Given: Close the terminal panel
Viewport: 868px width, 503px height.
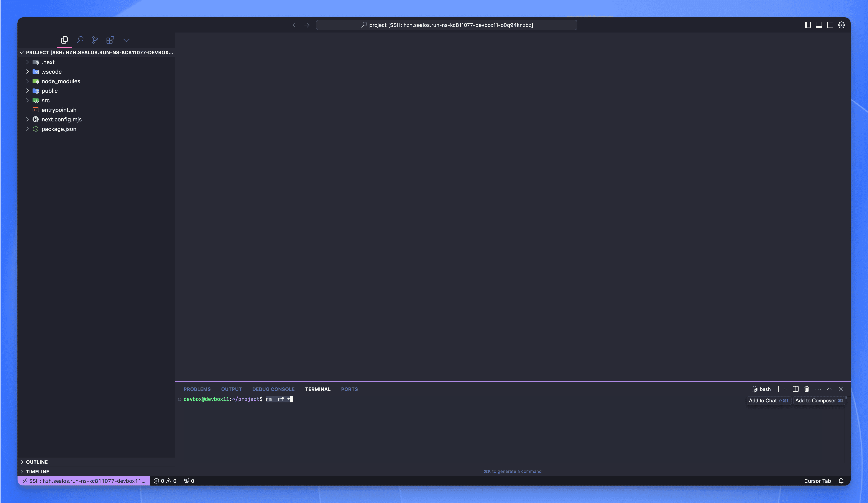Looking at the screenshot, I should [841, 389].
